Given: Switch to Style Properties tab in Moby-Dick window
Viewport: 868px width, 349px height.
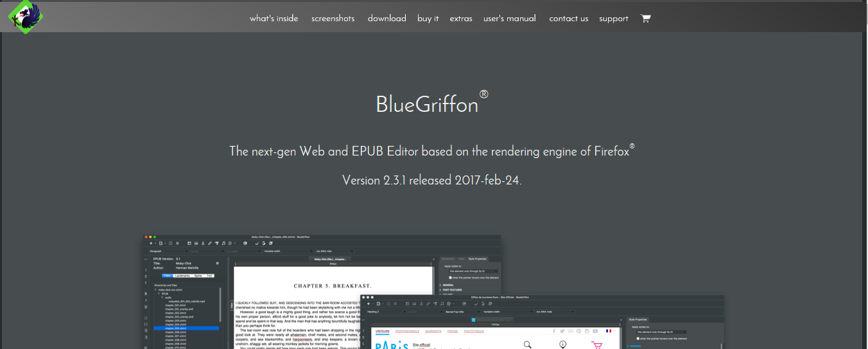Looking at the screenshot, I should 477,259.
